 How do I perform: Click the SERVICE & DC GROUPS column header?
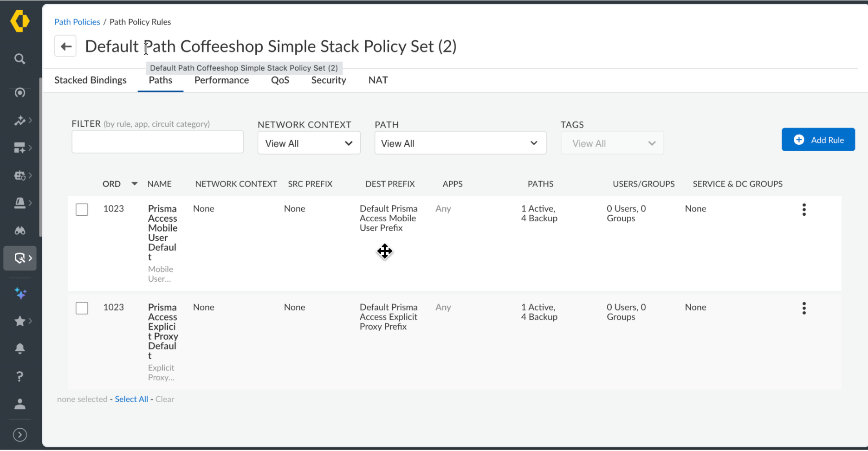pos(738,184)
